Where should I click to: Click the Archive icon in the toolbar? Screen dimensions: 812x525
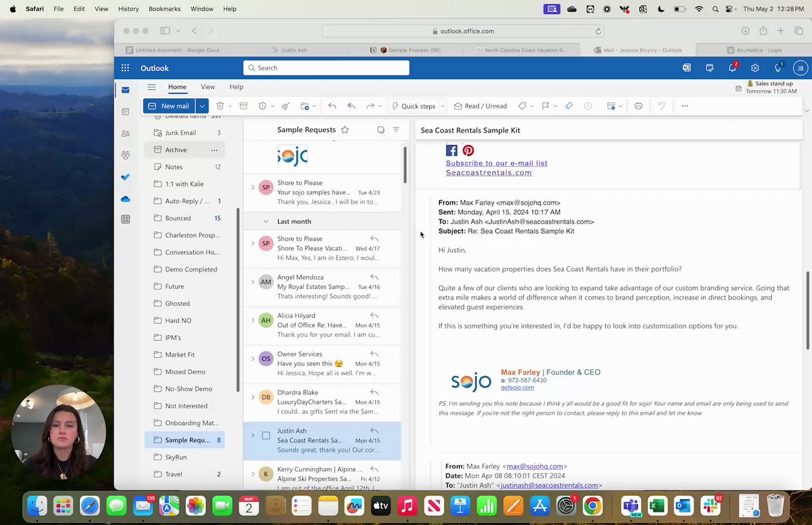[244, 106]
